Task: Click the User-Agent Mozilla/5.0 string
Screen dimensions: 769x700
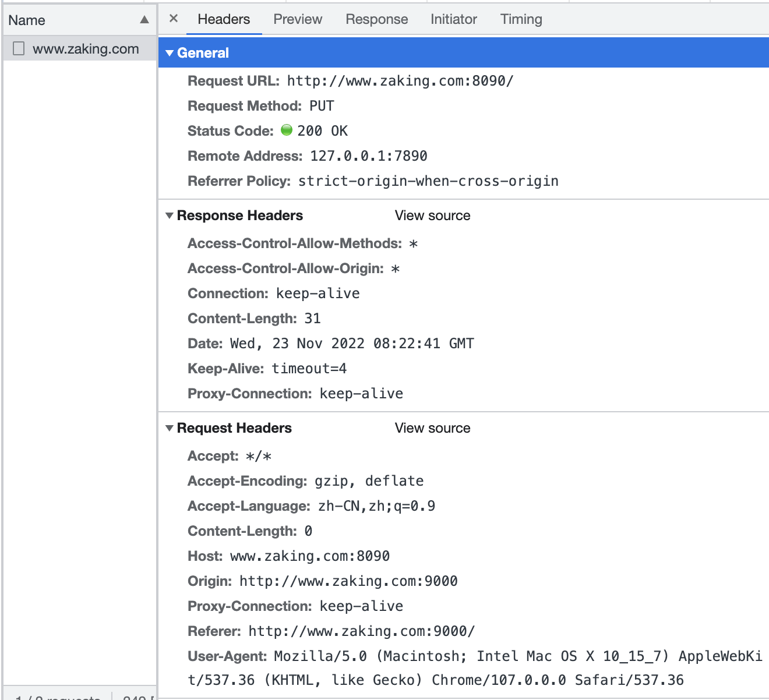Action: coord(475,668)
